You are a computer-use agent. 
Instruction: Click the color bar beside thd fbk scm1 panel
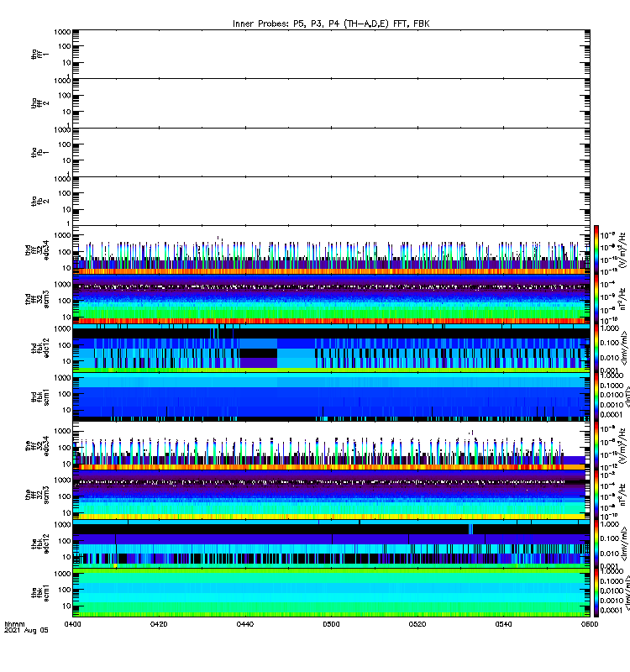pyautogui.click(x=596, y=397)
